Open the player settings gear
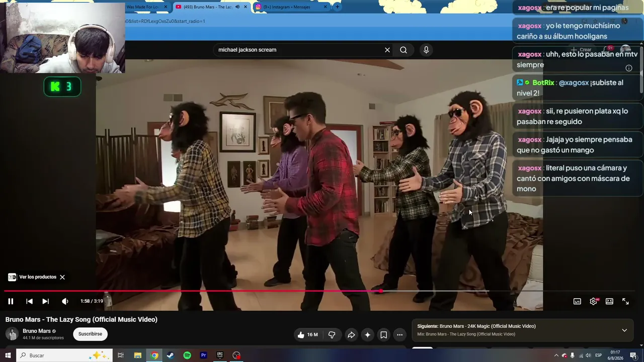The image size is (644, 362). pyautogui.click(x=593, y=301)
